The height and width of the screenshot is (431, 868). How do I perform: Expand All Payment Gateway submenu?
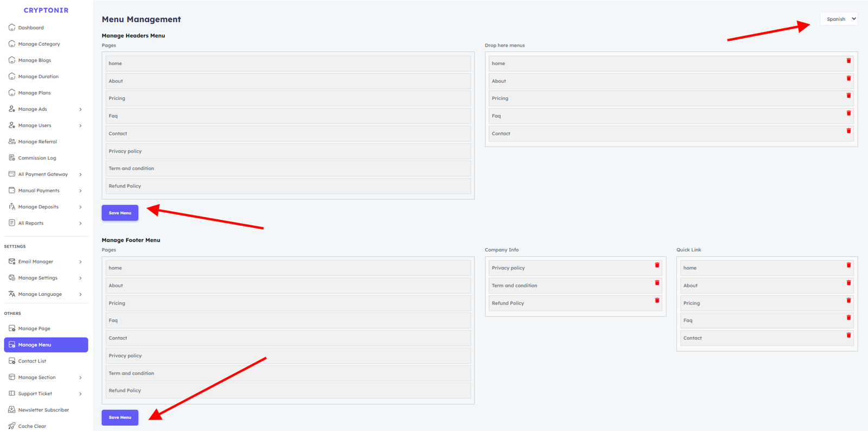80,175
